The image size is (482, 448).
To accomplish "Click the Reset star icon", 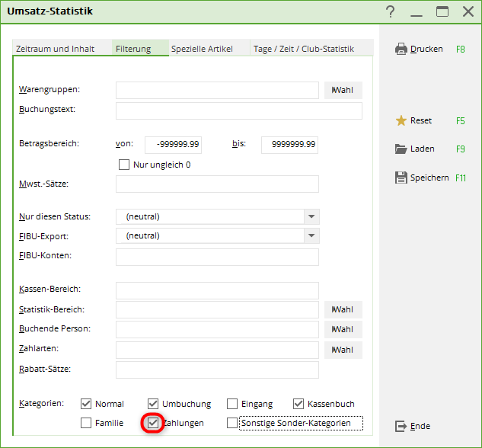I will point(401,120).
